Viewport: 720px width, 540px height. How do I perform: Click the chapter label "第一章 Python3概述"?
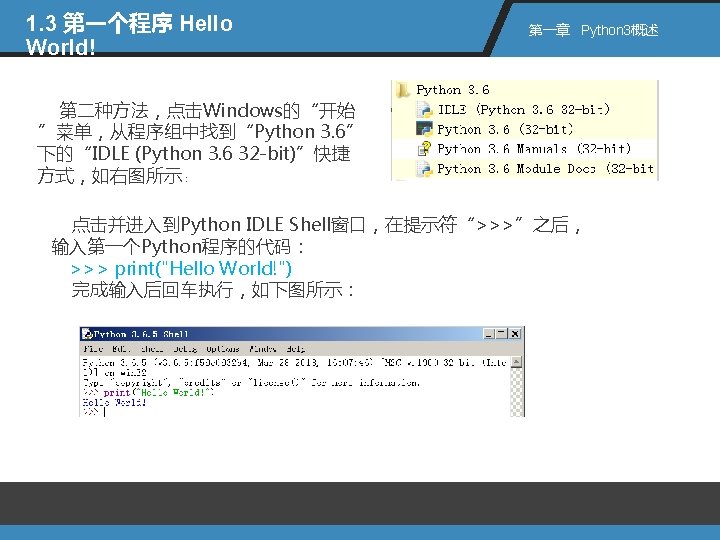click(593, 30)
